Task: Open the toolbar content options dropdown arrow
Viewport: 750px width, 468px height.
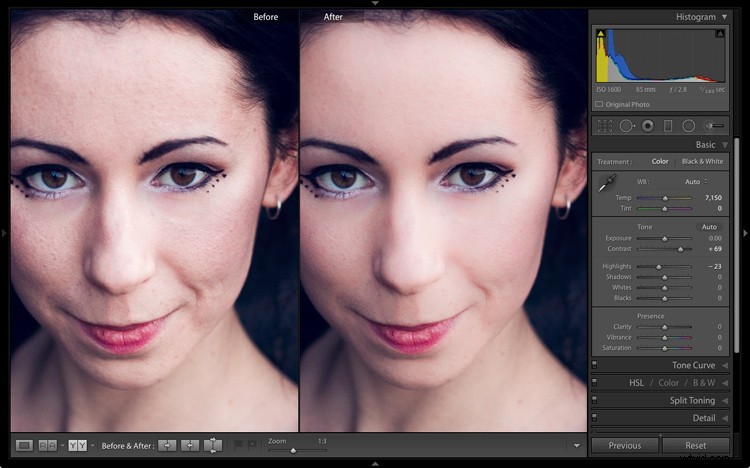Action: click(x=577, y=446)
